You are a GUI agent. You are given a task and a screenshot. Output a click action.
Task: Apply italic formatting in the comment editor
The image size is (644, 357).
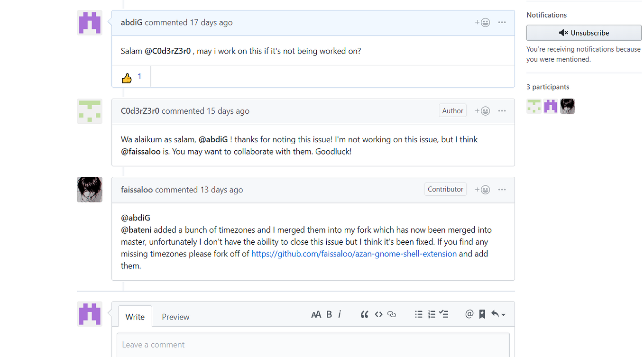340,314
